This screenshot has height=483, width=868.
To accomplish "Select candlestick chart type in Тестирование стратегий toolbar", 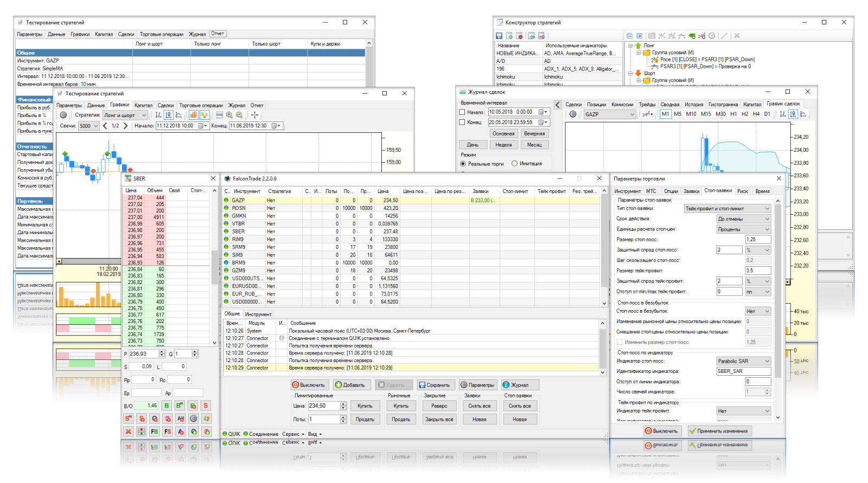I will 169,115.
